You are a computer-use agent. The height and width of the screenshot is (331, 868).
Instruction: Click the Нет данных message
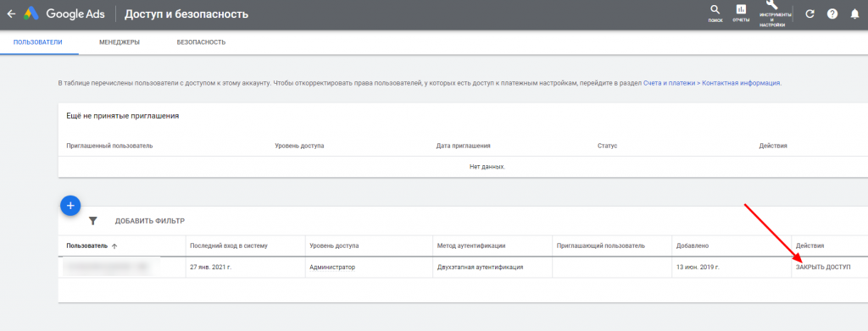click(487, 166)
